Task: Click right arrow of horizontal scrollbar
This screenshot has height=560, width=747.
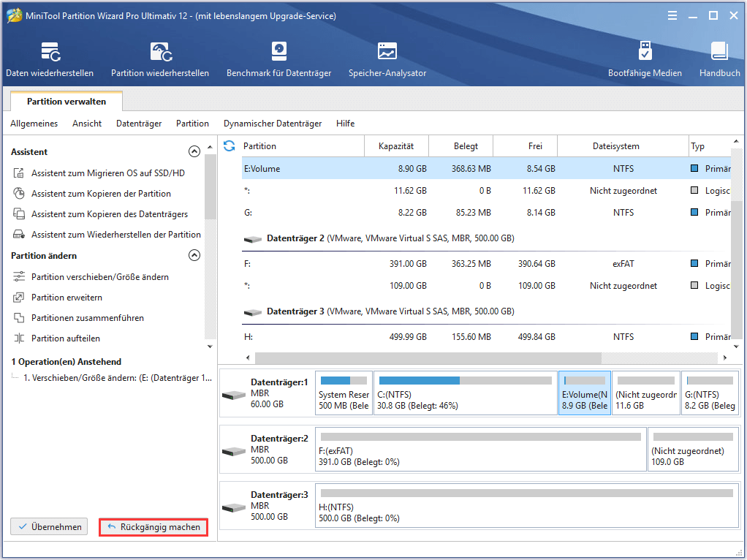Action: coord(724,357)
